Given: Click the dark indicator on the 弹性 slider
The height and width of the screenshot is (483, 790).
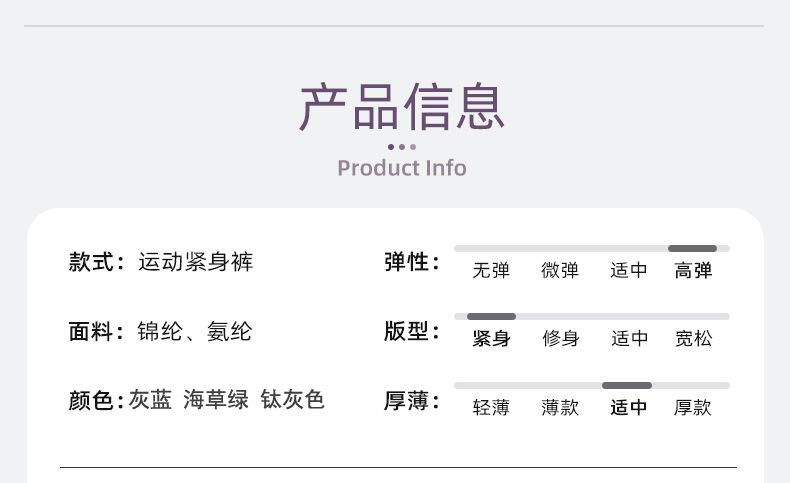Looking at the screenshot, I should (692, 248).
